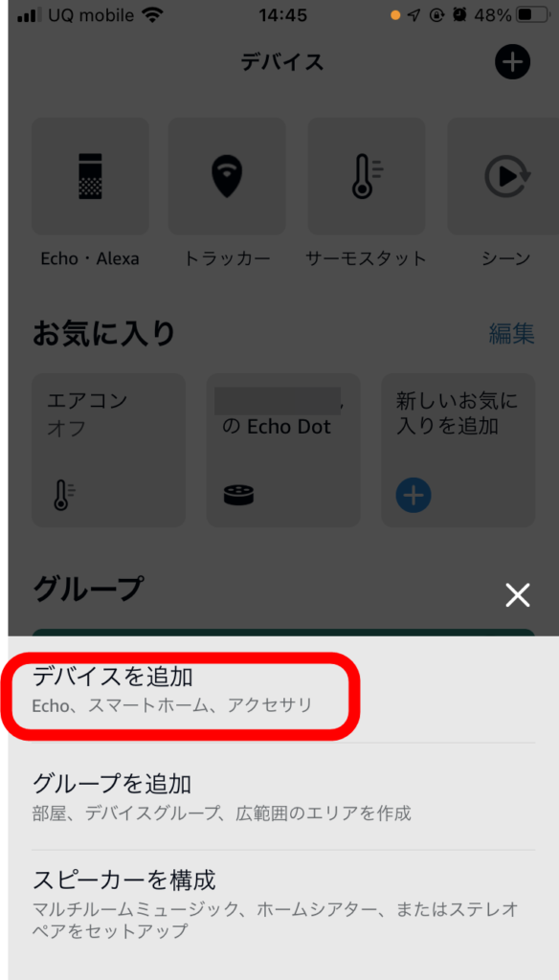Tap the plus icon at top right
The width and height of the screenshot is (559, 980).
[x=513, y=62]
